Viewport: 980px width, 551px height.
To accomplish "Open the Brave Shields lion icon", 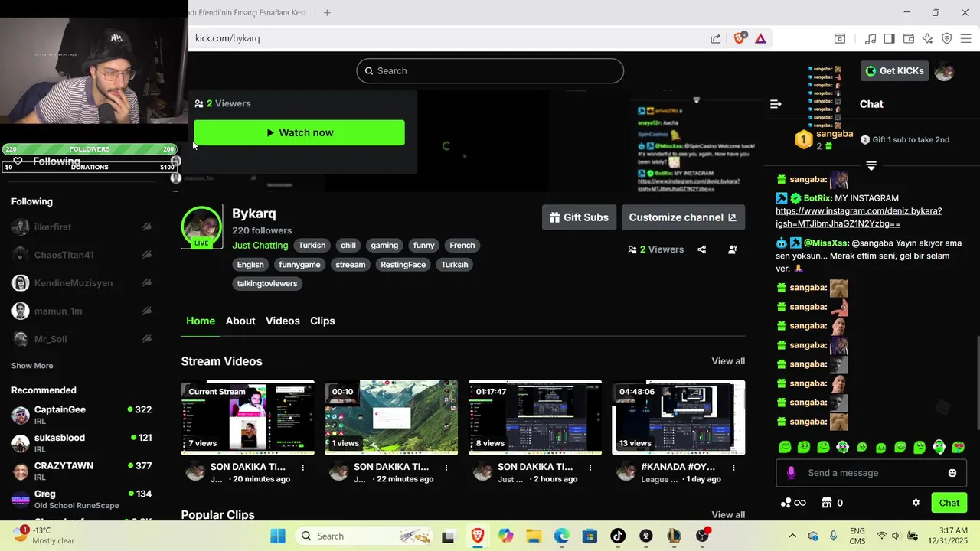I will click(x=739, y=38).
